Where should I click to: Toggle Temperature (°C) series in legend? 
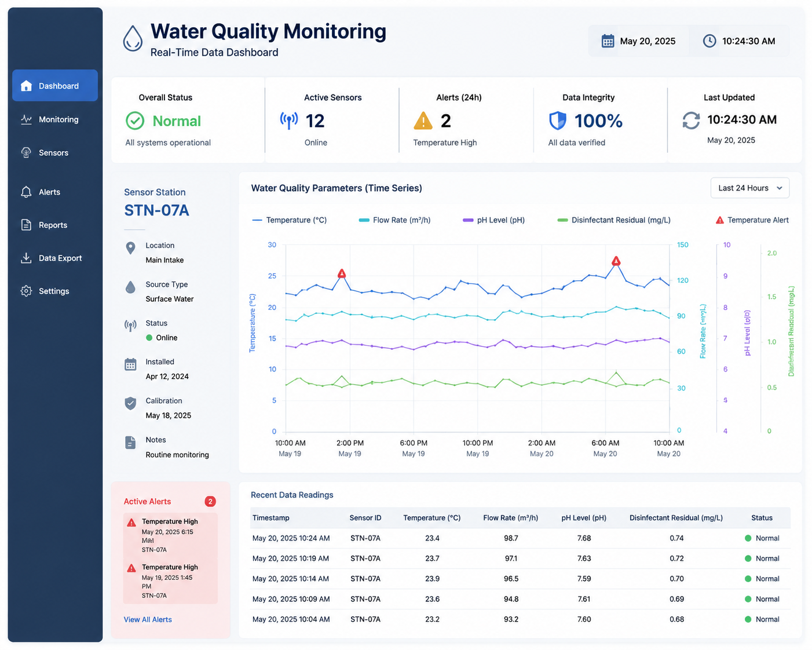pyautogui.click(x=290, y=220)
